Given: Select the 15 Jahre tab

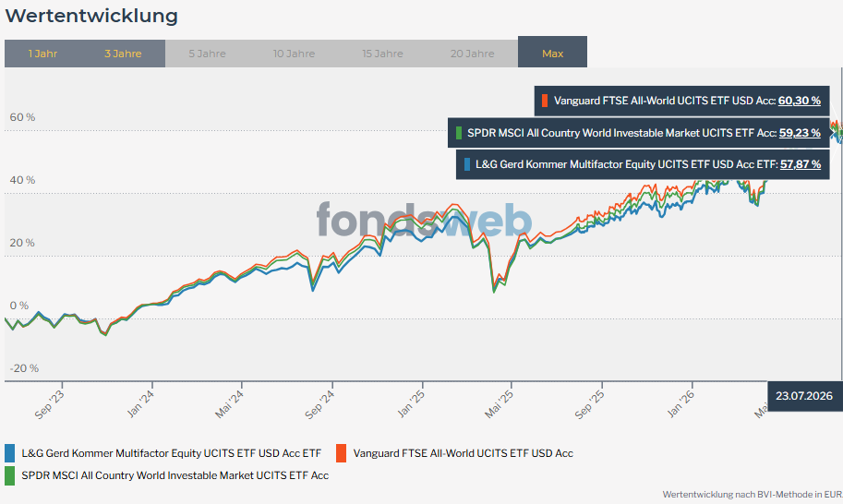Looking at the screenshot, I should (x=382, y=54).
